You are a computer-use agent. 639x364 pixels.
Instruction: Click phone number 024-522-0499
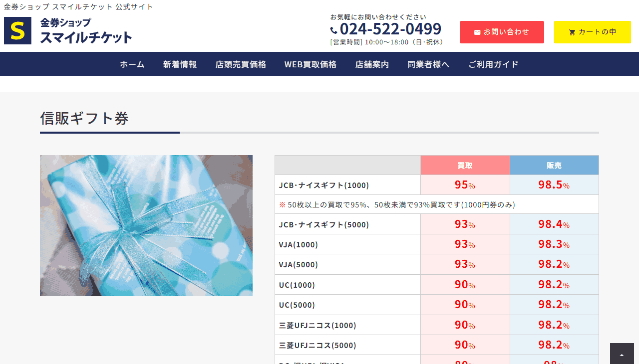click(x=390, y=28)
